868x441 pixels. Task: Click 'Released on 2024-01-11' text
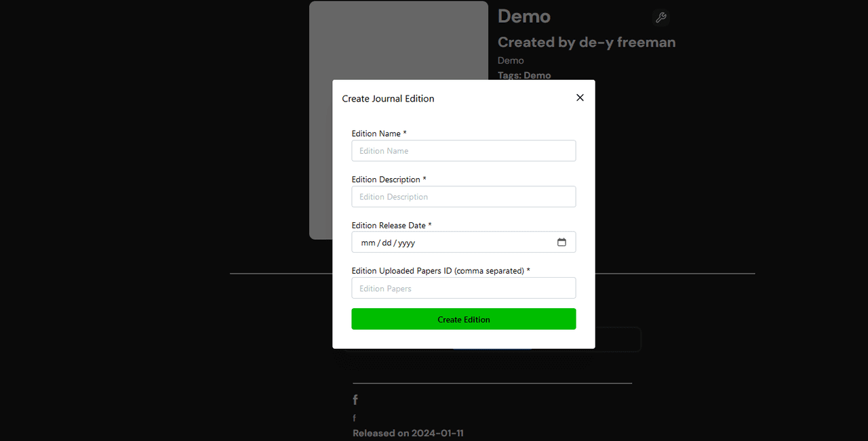(408, 433)
